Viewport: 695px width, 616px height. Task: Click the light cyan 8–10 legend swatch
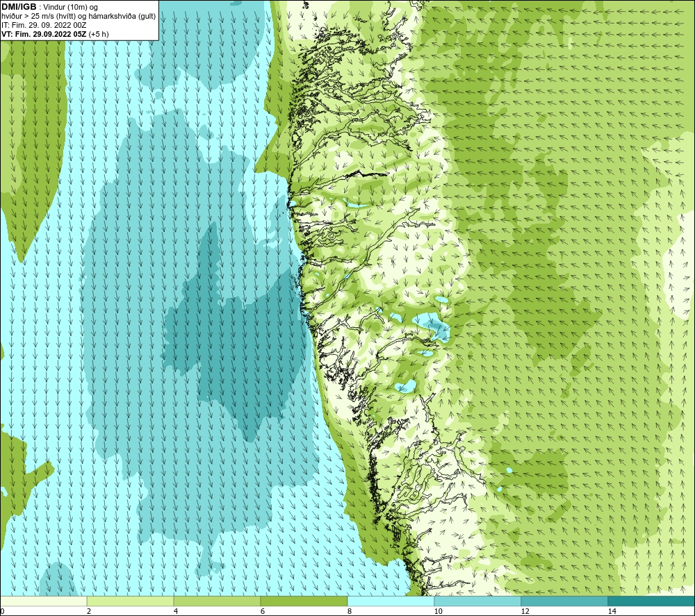[391, 601]
